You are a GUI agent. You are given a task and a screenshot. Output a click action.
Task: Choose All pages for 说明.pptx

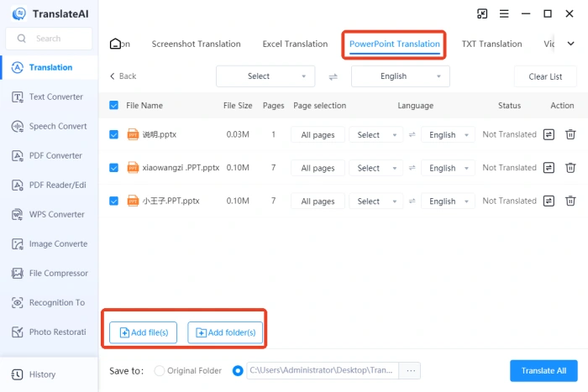pyautogui.click(x=318, y=134)
